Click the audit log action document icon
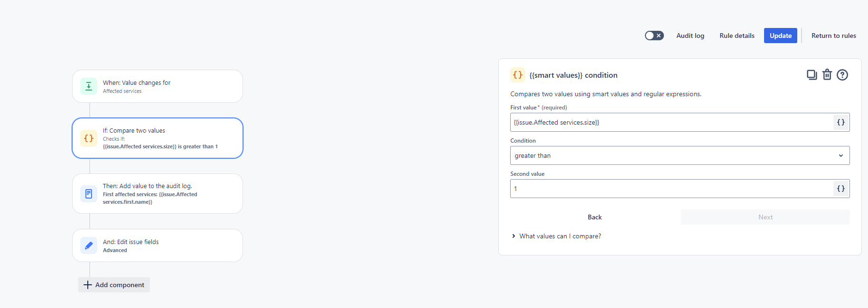The height and width of the screenshot is (308, 868). [x=89, y=194]
